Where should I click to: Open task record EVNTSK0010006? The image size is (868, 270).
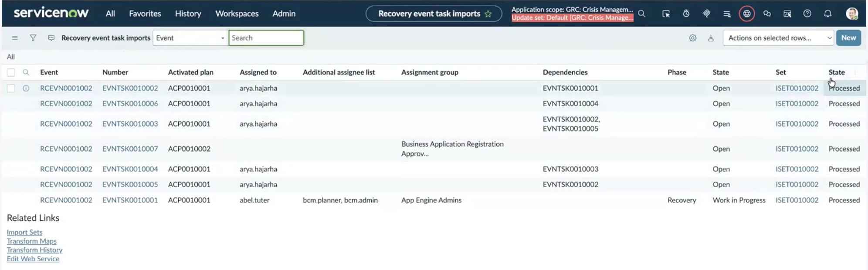coord(130,104)
